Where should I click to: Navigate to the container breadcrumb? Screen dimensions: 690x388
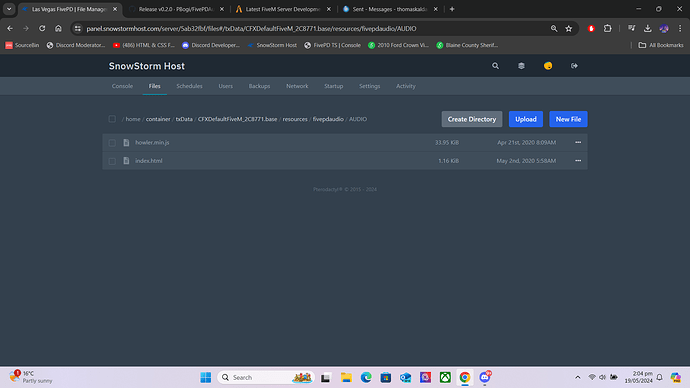click(x=158, y=119)
